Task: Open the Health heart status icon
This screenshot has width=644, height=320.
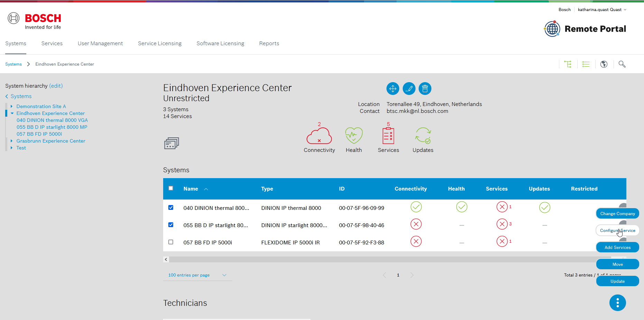Action: click(354, 136)
